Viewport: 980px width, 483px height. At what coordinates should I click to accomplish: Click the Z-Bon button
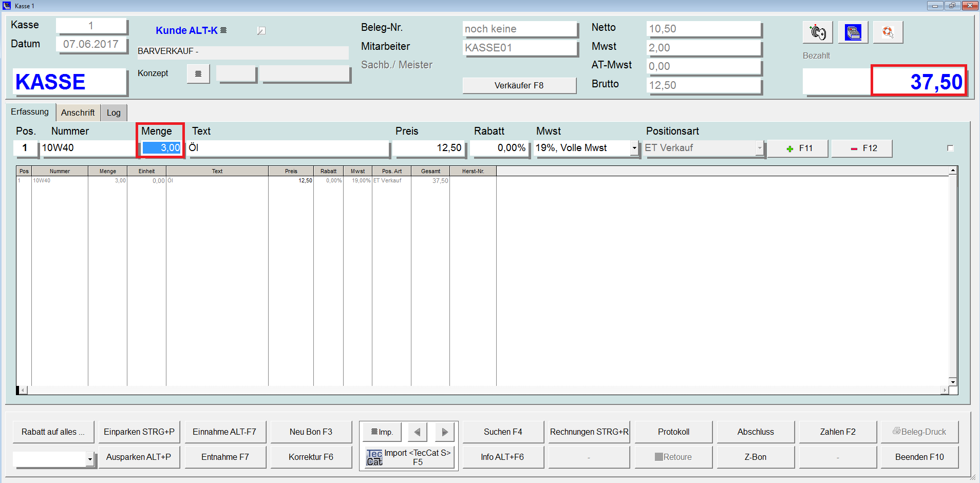pyautogui.click(x=756, y=457)
